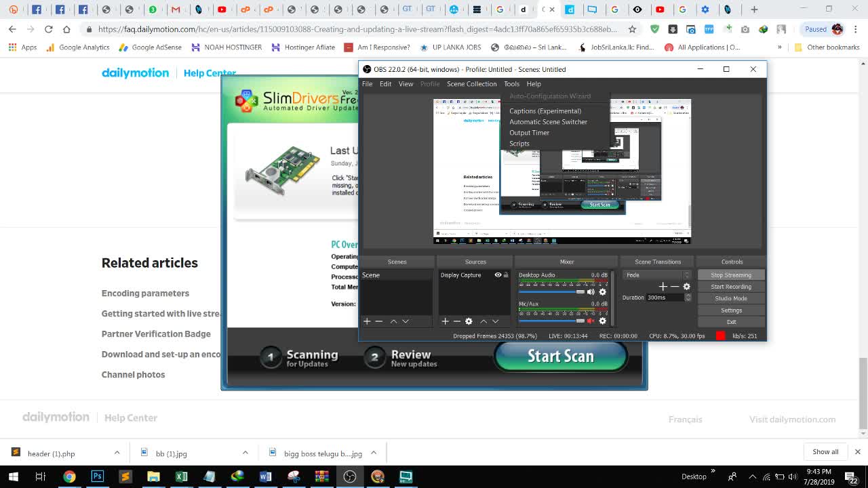Image resolution: width=868 pixels, height=488 pixels.
Task: Click Stop Streaming button
Action: pyautogui.click(x=730, y=275)
